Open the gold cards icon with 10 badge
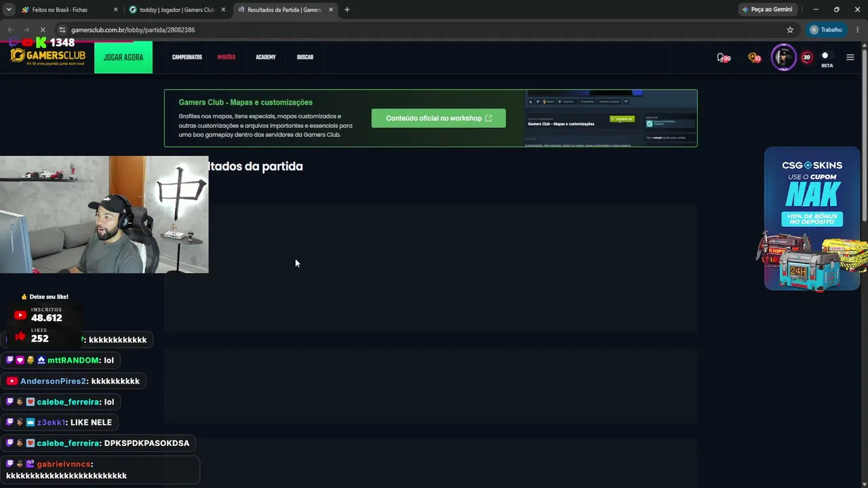 coord(754,58)
